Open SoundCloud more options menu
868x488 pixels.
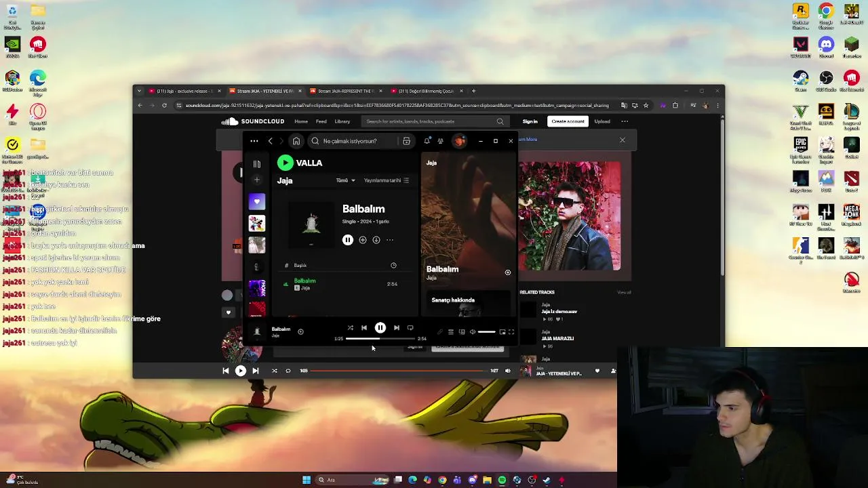pos(625,121)
